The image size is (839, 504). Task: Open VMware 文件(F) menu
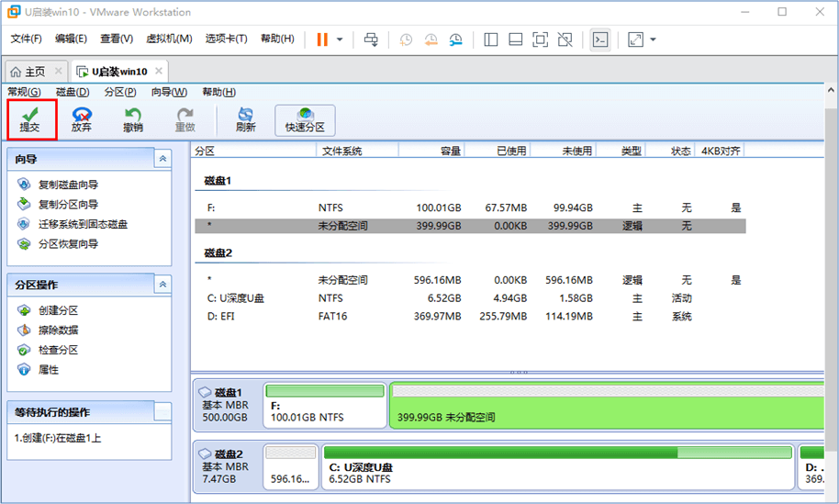click(x=27, y=39)
